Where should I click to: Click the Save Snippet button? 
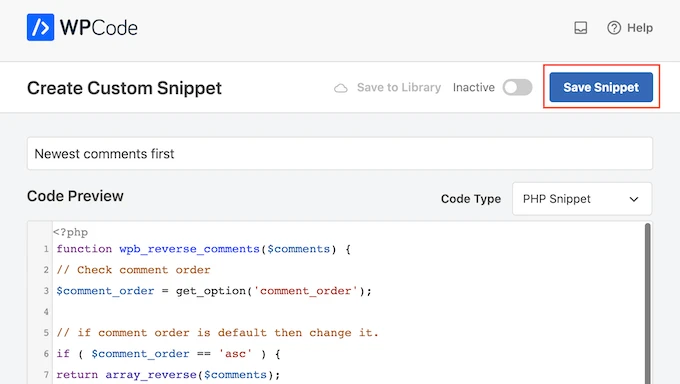tap(601, 87)
